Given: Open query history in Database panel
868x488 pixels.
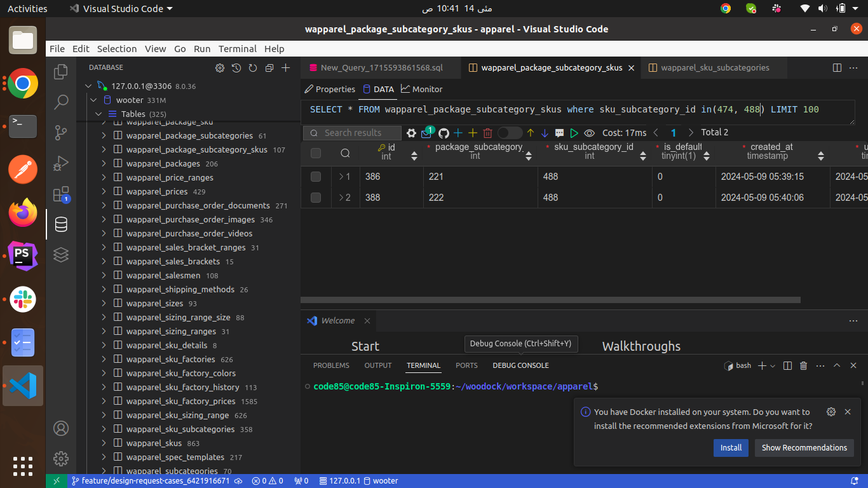Looking at the screenshot, I should pos(236,67).
